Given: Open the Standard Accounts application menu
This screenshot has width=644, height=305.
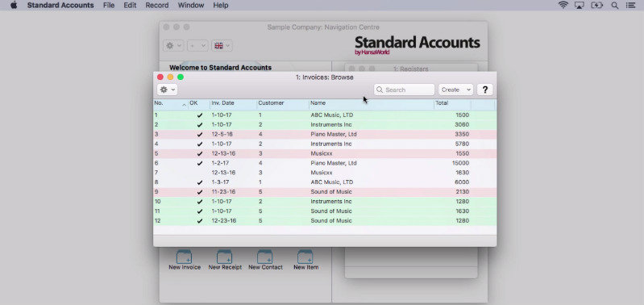Looking at the screenshot, I should tap(60, 6).
